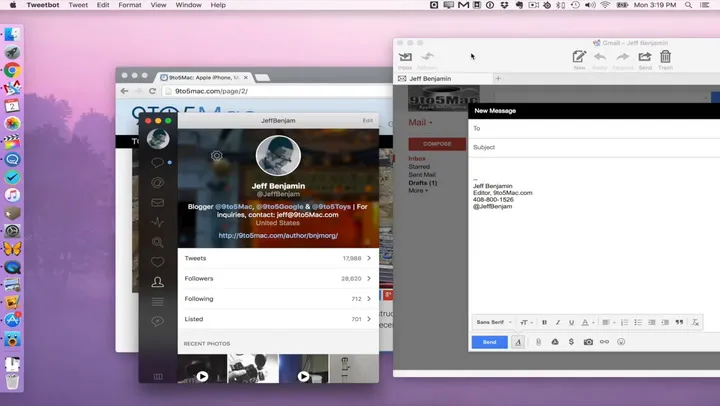Click the columns icon at Tweetbot sidebar bottom

pyautogui.click(x=158, y=377)
